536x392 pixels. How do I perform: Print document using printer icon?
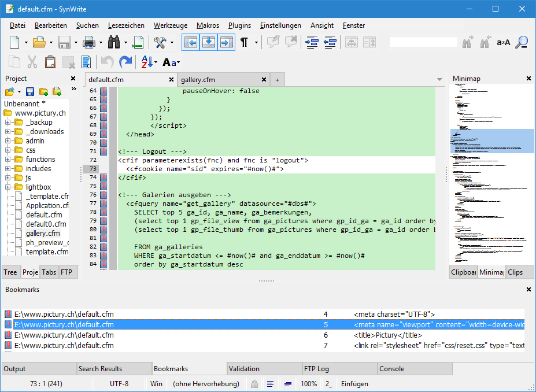(89, 42)
